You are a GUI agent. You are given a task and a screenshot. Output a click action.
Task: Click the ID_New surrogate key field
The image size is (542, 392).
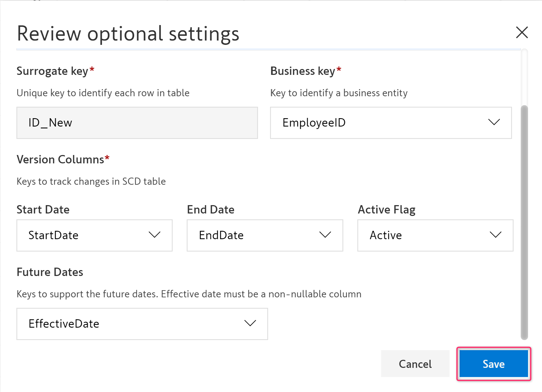pos(137,123)
